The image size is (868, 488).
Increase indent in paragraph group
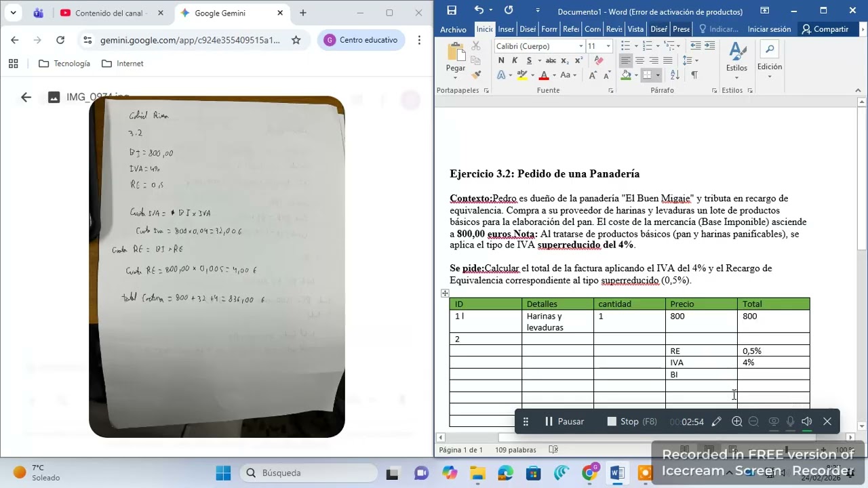click(709, 45)
